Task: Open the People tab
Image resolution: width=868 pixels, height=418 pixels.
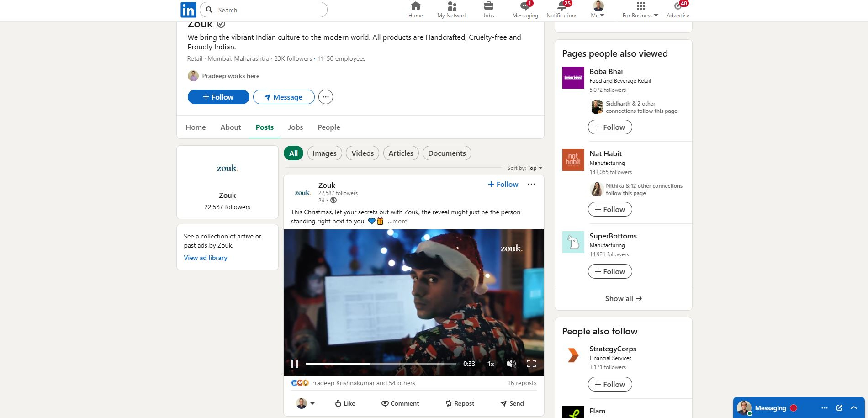Action: point(329,127)
